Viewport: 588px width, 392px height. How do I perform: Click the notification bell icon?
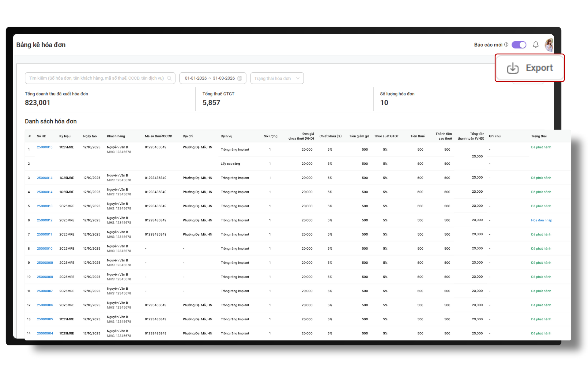pos(536,45)
